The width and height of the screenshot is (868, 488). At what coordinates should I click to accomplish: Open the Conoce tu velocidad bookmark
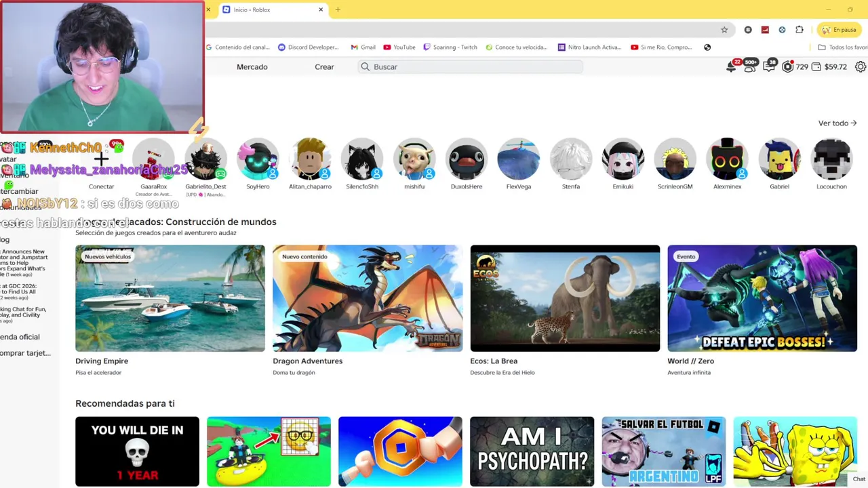click(x=516, y=47)
